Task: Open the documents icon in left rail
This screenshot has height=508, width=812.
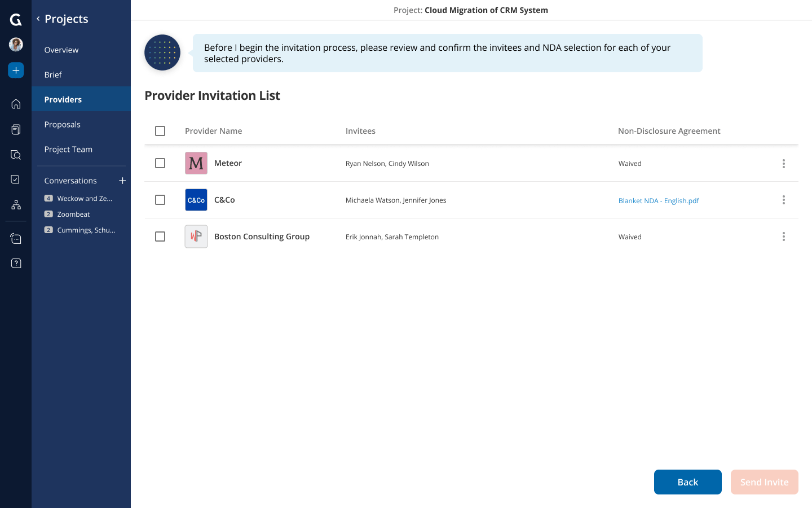Action: click(x=16, y=129)
